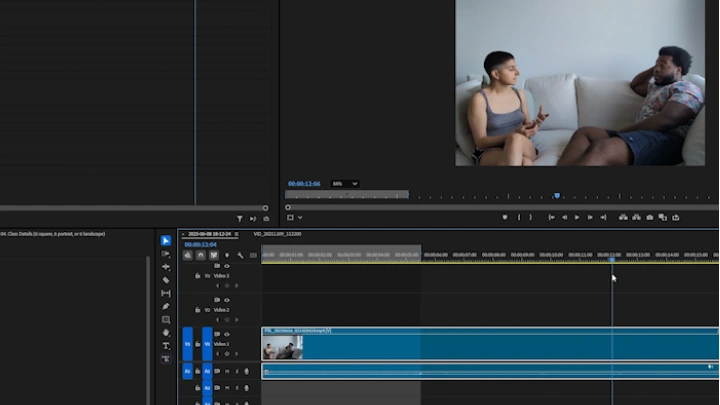Image resolution: width=720 pixels, height=405 pixels.
Task: Mute the A1 audio track
Action: click(x=227, y=371)
